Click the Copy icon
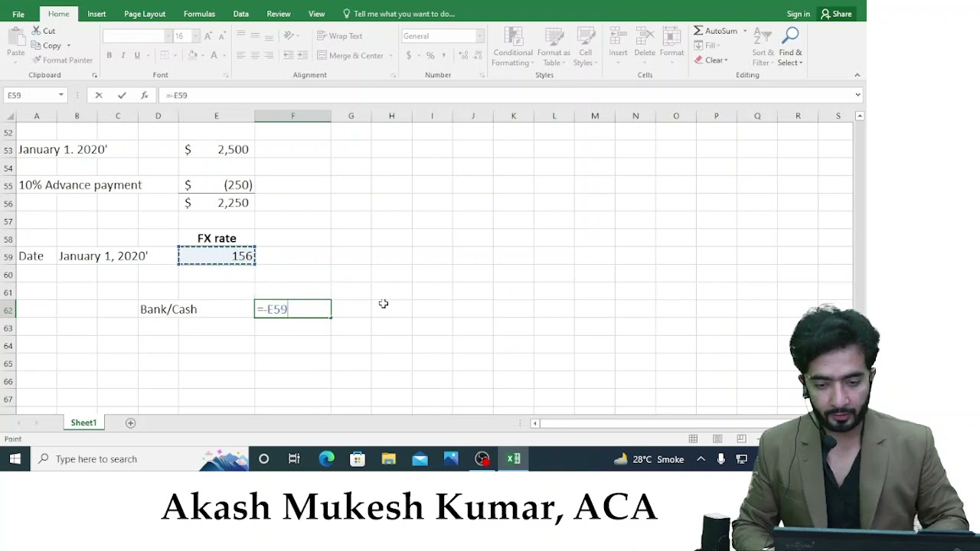The height and width of the screenshot is (551, 980). (36, 45)
